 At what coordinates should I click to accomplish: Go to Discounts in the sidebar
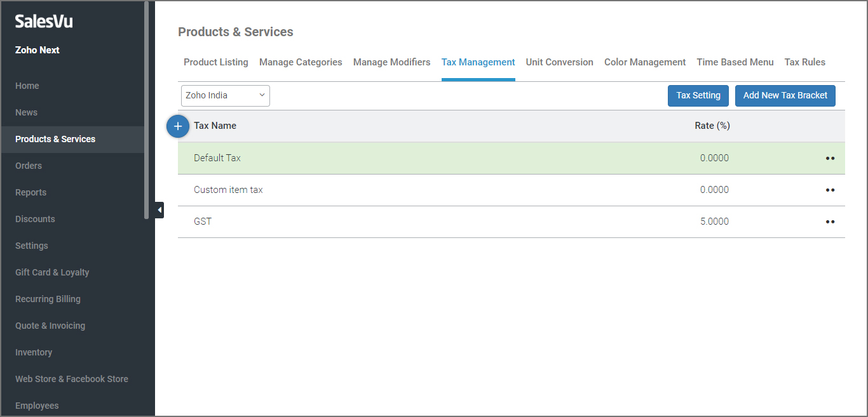click(x=35, y=219)
